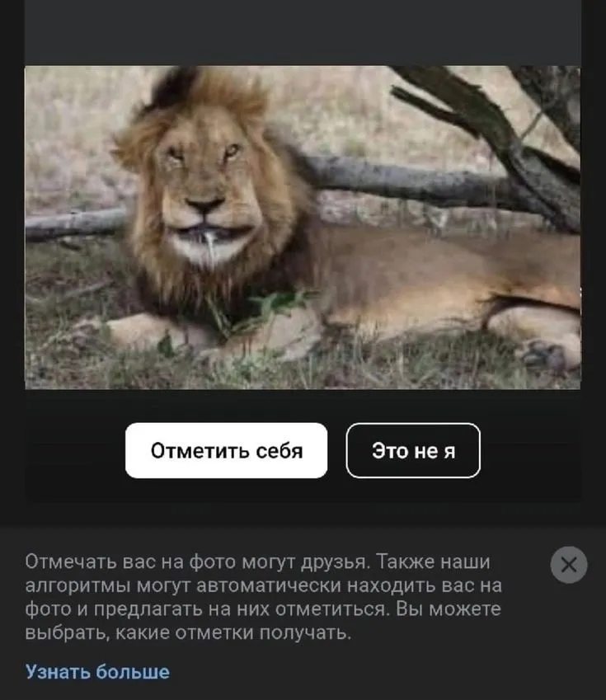Image resolution: width=606 pixels, height=700 pixels.
Task: Learn more about automatic photo tagging
Action: click(x=97, y=671)
